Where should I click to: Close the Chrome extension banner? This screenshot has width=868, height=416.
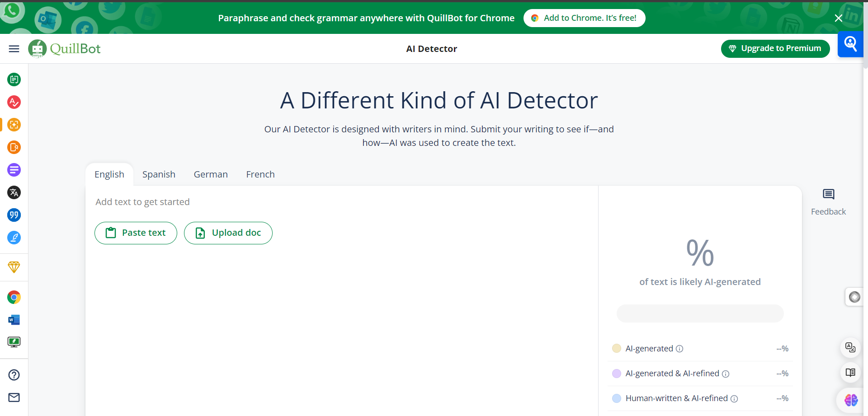(839, 18)
